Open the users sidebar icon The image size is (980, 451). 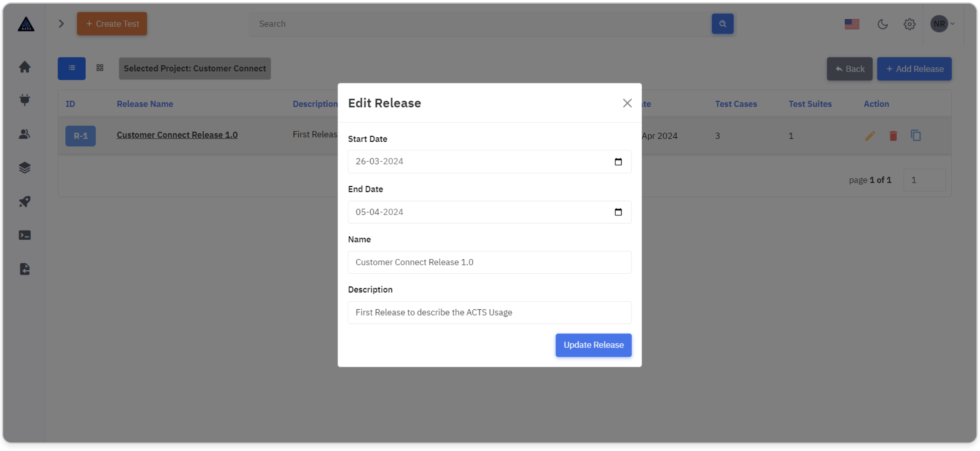(25, 134)
